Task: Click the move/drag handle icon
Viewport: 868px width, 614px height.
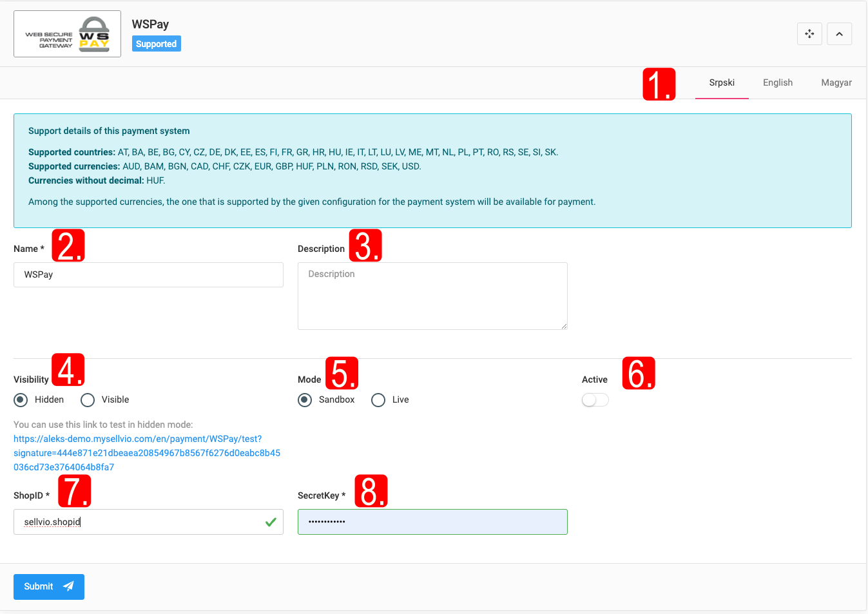Action: pos(809,34)
